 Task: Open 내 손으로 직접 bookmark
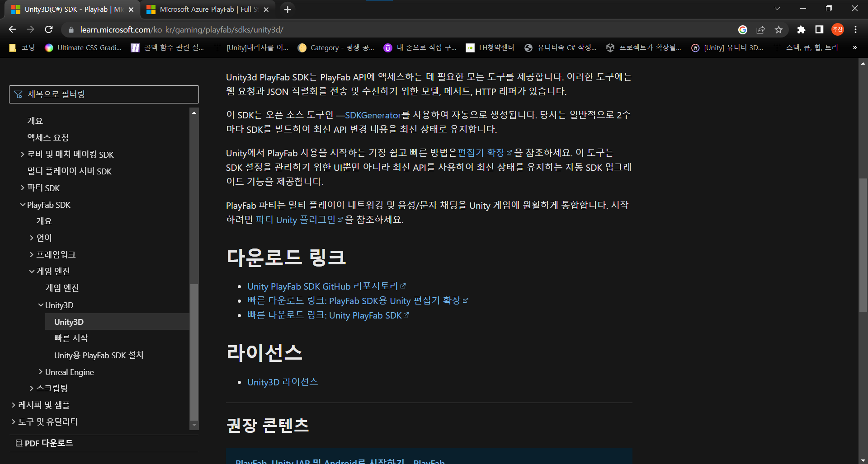[420, 47]
